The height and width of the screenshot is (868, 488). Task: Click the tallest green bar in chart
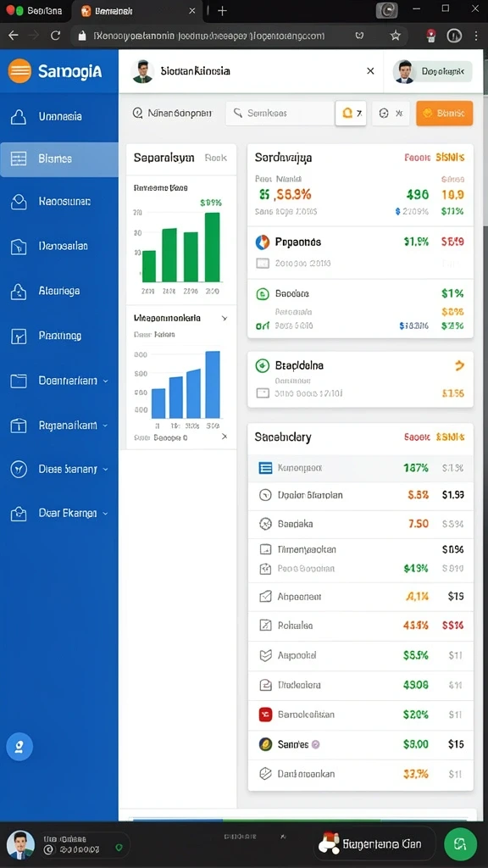pyautogui.click(x=213, y=248)
